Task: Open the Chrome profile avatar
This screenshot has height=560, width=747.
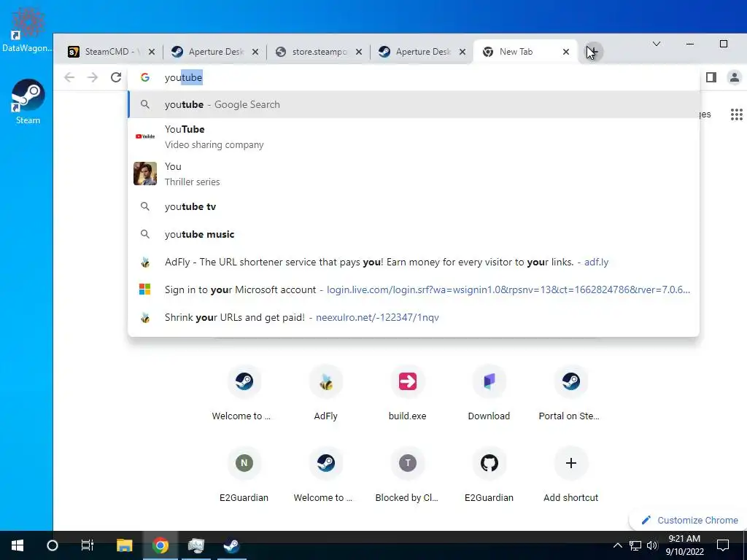Action: (x=734, y=77)
